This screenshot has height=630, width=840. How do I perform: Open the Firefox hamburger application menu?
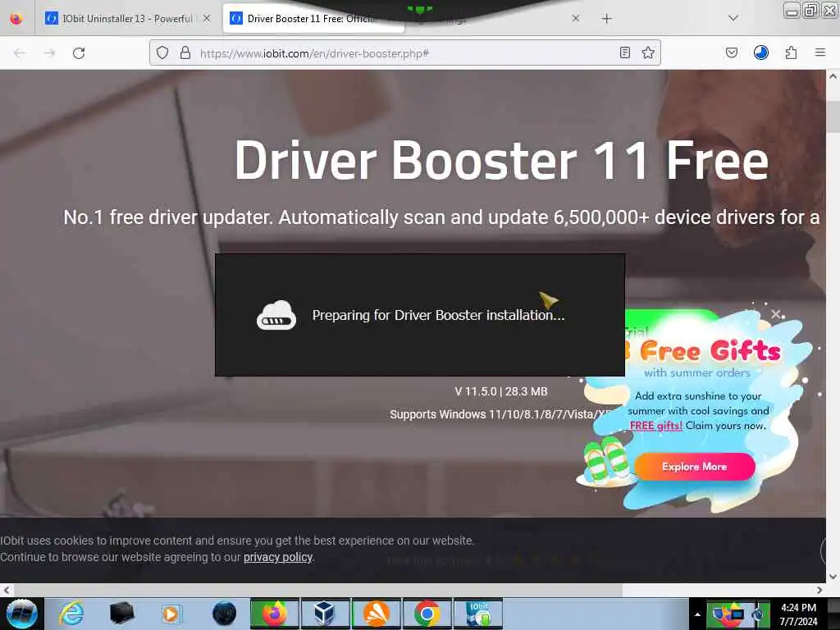coord(820,52)
